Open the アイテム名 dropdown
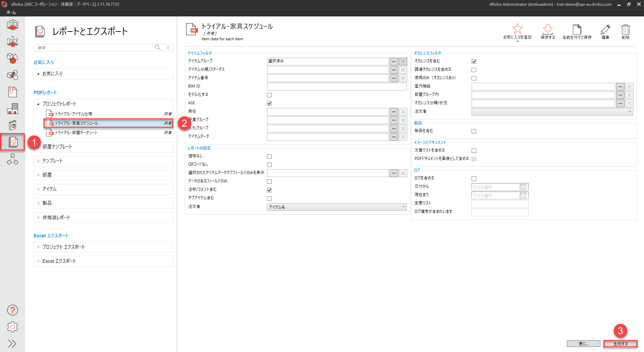 click(337, 207)
